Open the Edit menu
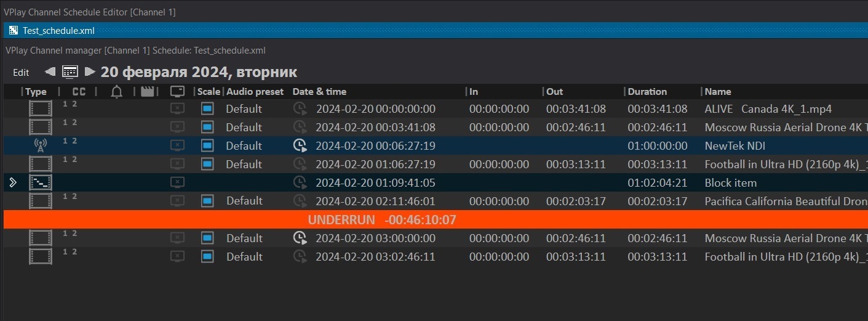Viewport: 868px width, 321px height. 21,72
